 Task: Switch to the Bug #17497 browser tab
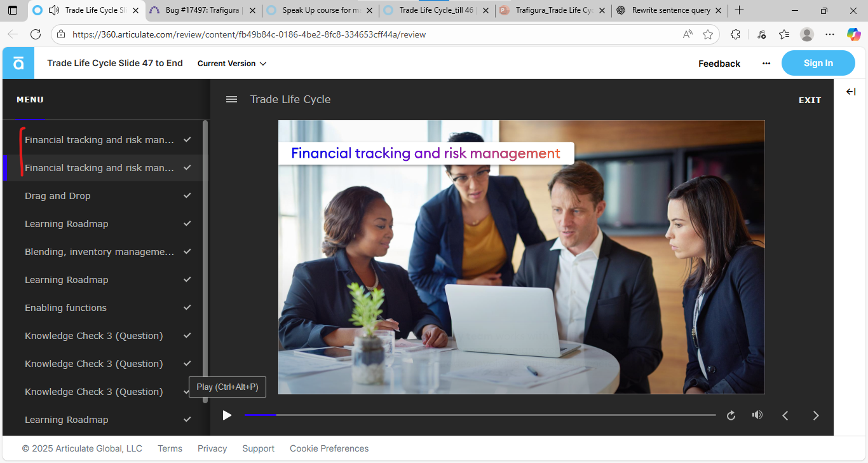click(x=202, y=11)
